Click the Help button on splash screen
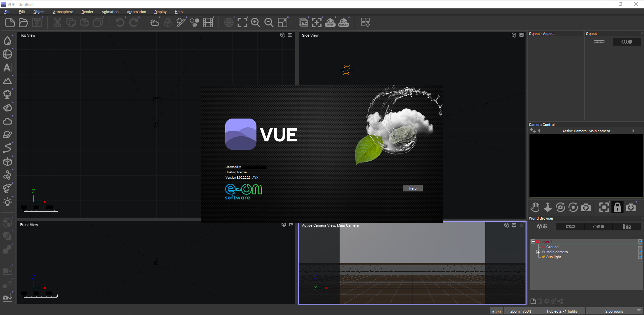Image resolution: width=644 pixels, height=315 pixels. pos(413,188)
